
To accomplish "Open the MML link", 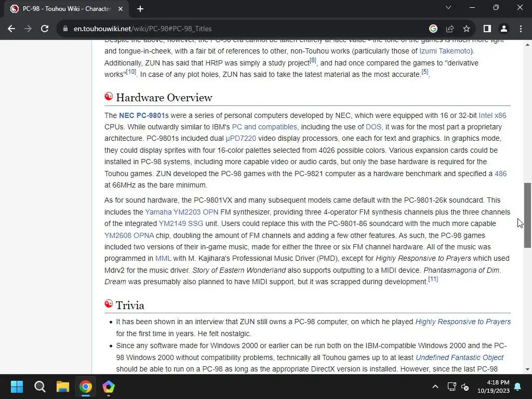I will (163, 259).
